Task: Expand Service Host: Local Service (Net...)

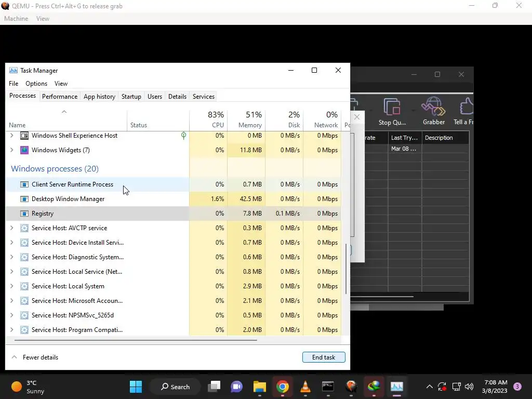Action: tap(12, 272)
